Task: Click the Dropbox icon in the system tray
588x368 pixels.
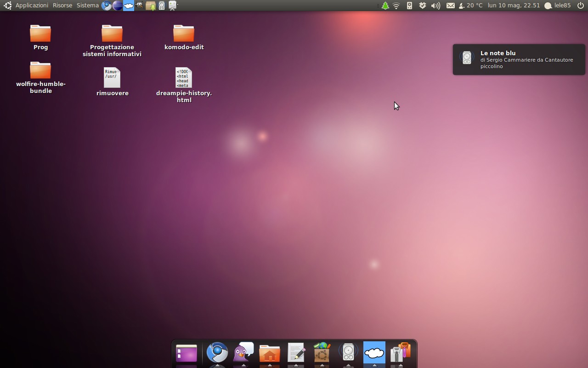Action: pyautogui.click(x=423, y=6)
